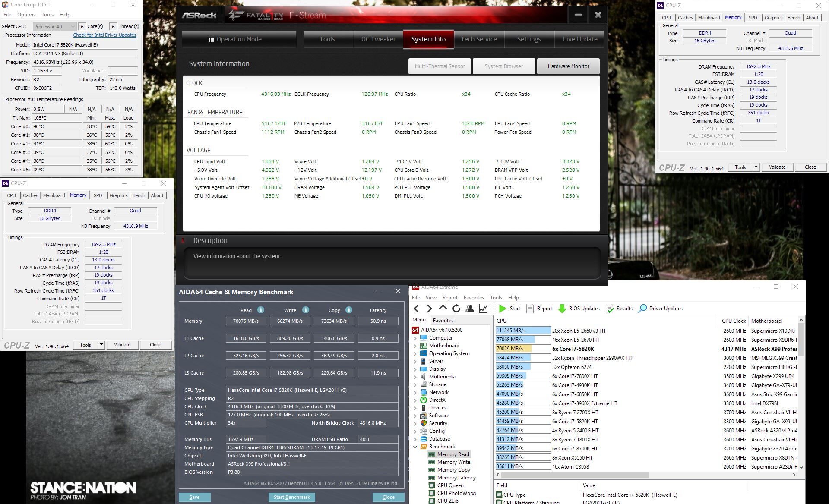The height and width of the screenshot is (504, 829).
Task: Expand the Server node chevron
Action: tap(415, 361)
